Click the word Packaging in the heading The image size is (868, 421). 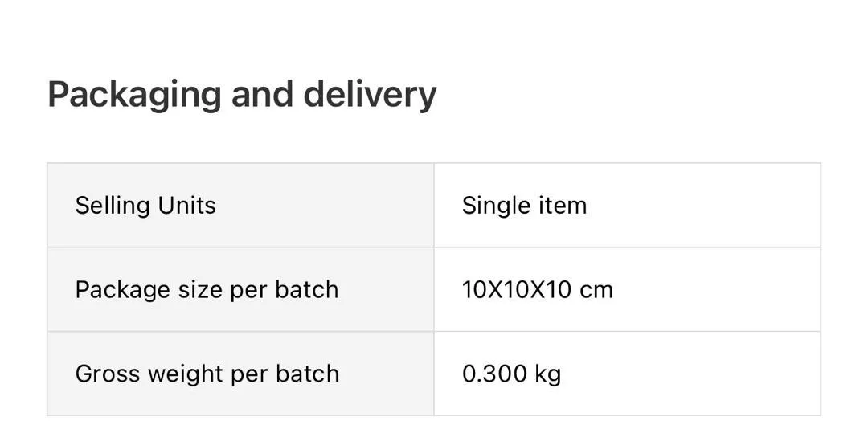click(134, 96)
